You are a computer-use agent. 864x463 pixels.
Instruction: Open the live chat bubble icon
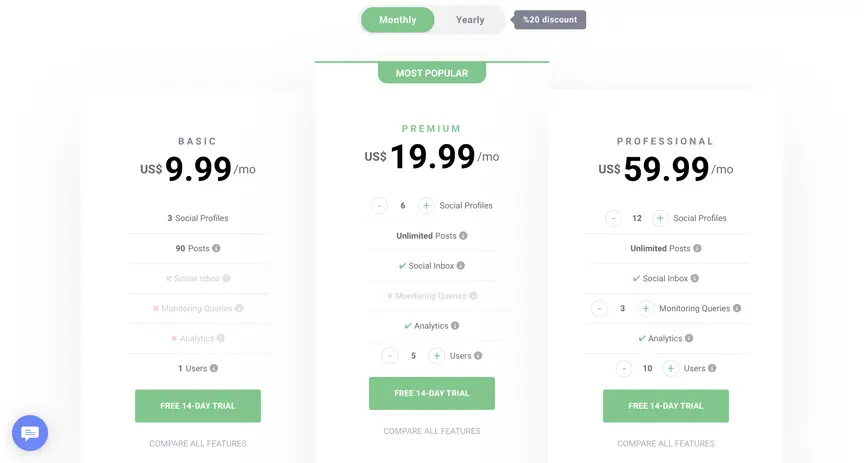coord(30,433)
